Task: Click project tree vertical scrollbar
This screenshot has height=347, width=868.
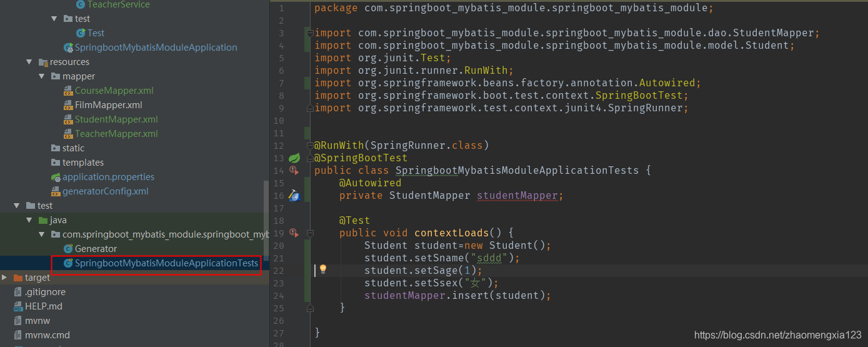Action: point(266,220)
